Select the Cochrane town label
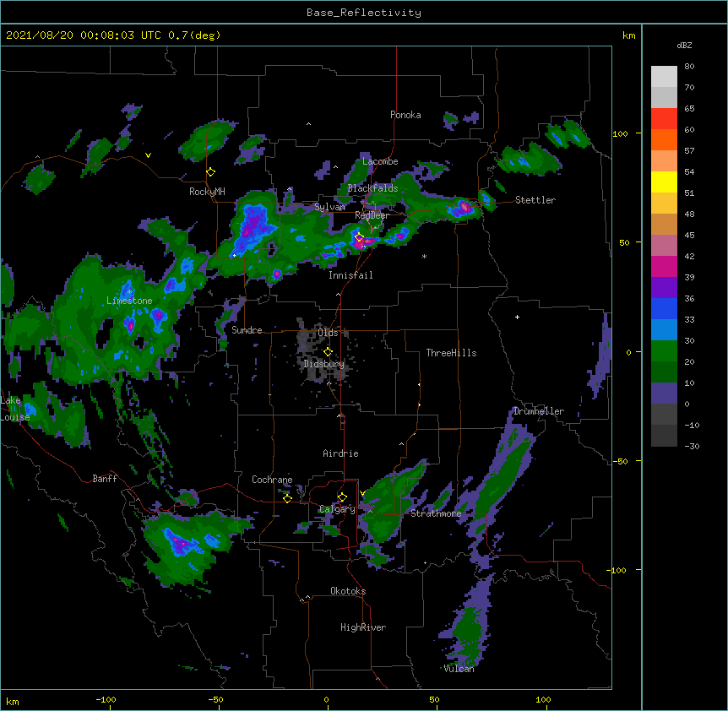 (272, 480)
